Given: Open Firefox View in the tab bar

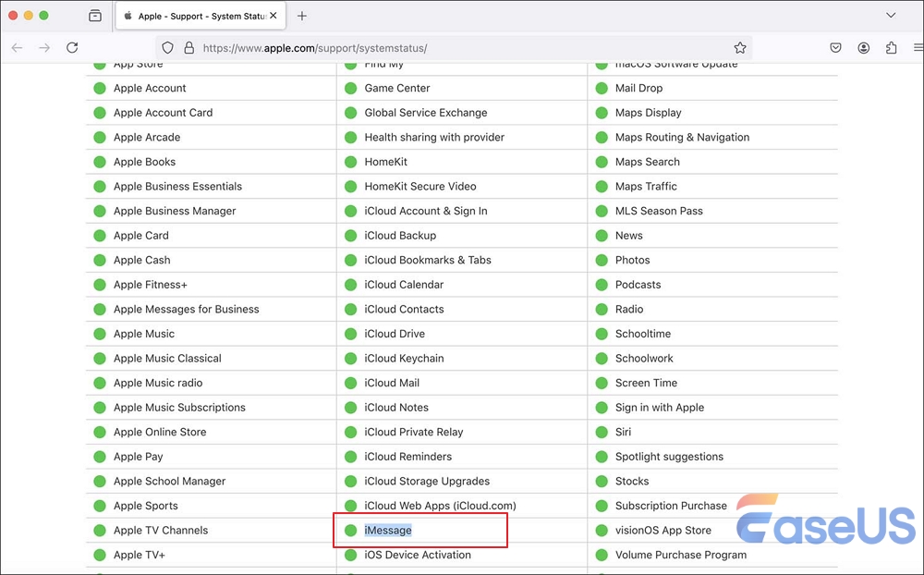Looking at the screenshot, I should pyautogui.click(x=95, y=16).
